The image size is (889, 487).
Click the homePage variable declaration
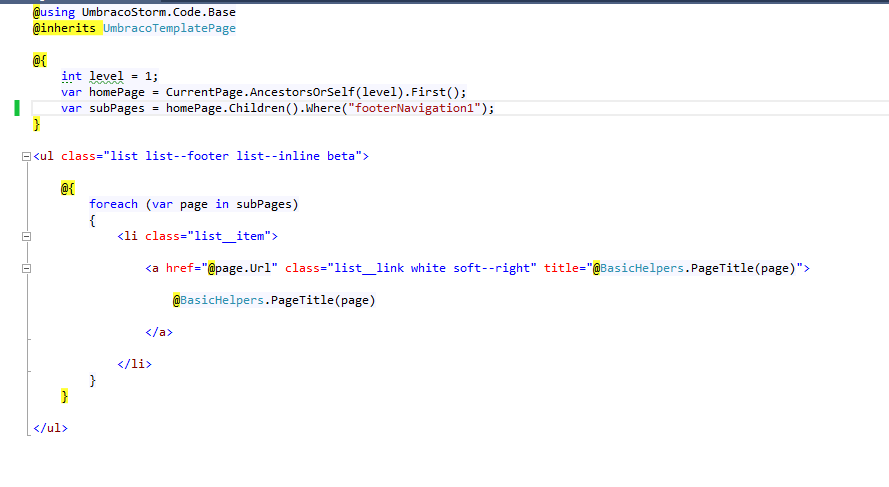coord(117,92)
